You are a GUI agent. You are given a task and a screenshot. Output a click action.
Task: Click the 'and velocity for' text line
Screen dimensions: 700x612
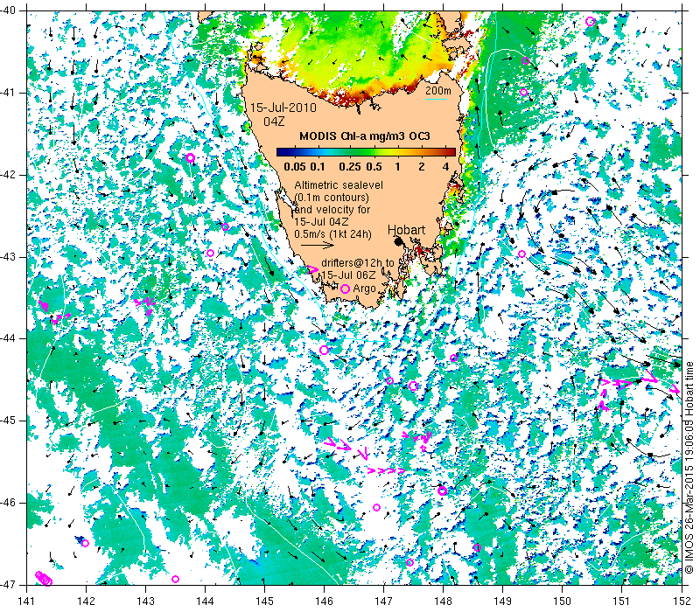(x=332, y=209)
